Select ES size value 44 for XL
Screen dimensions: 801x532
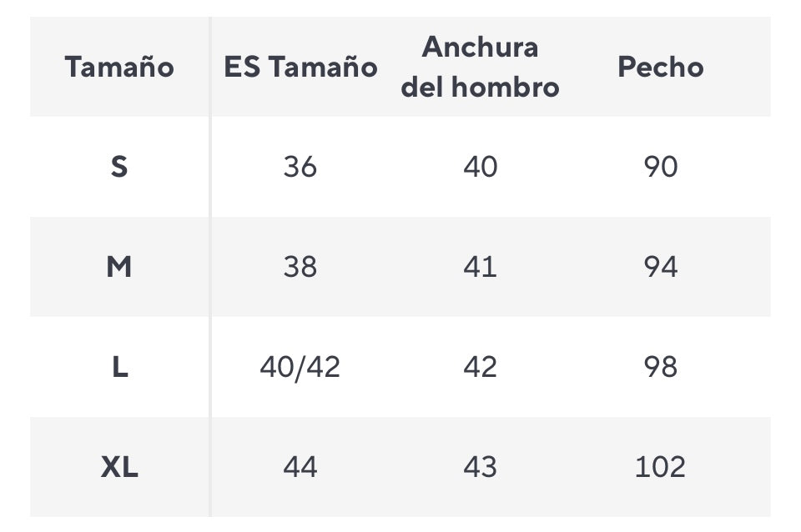pos(300,467)
